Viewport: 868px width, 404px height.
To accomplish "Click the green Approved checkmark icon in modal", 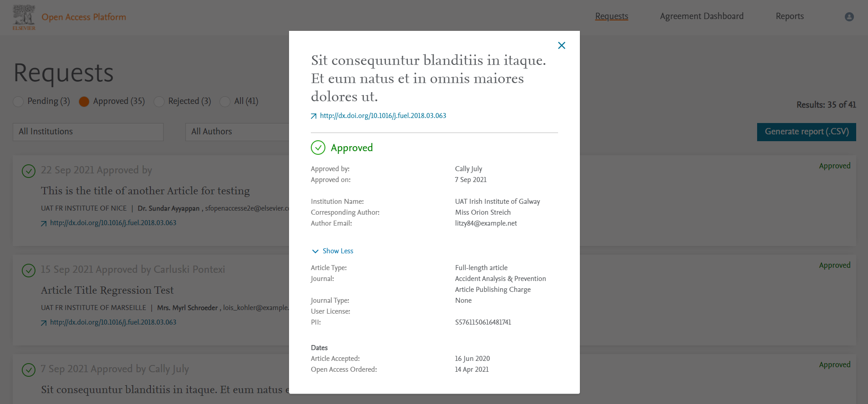I will 318,148.
